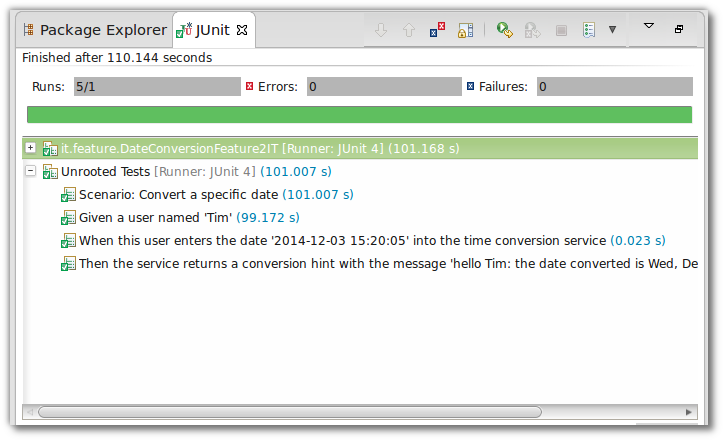
Task: Collapse the Unrooted Tests node
Action: click(31, 172)
